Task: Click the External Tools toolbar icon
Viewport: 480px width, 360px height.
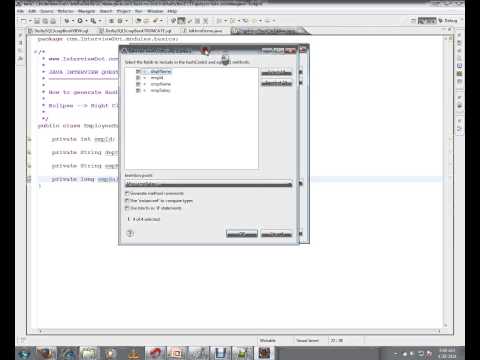Action: [93, 21]
